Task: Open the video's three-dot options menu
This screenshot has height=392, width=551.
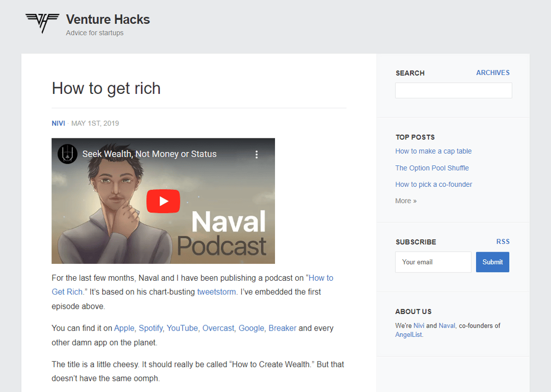Action: pyautogui.click(x=257, y=154)
